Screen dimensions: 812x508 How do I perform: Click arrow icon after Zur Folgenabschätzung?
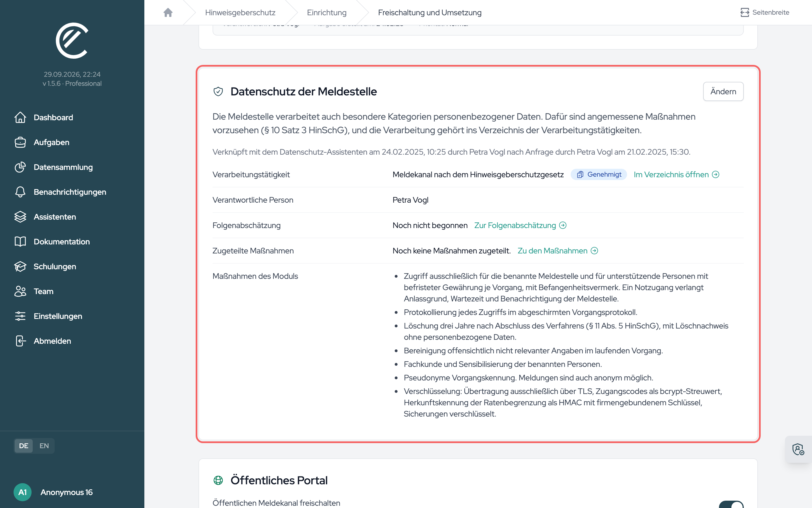point(563,225)
